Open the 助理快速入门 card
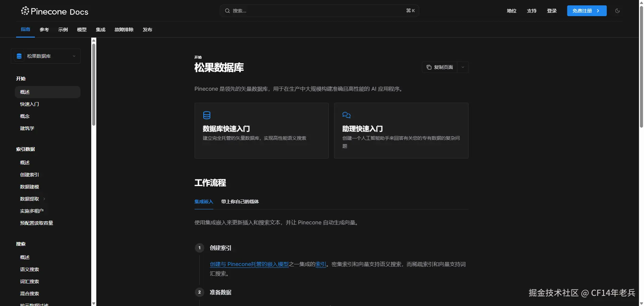Screen dimensions: 644x306 point(401,131)
